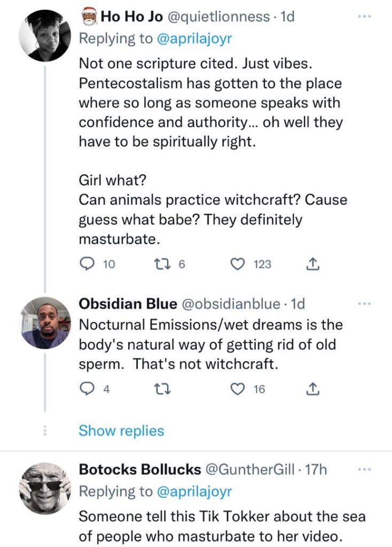Screen dimensions: 392x547
Task: Visit Obsidian Blue's display name profile
Action: coord(128,304)
